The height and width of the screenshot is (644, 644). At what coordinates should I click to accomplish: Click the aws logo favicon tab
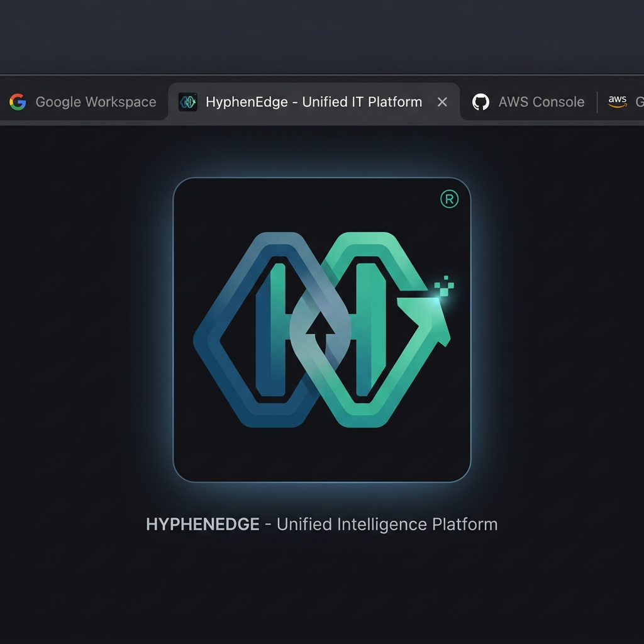[618, 101]
